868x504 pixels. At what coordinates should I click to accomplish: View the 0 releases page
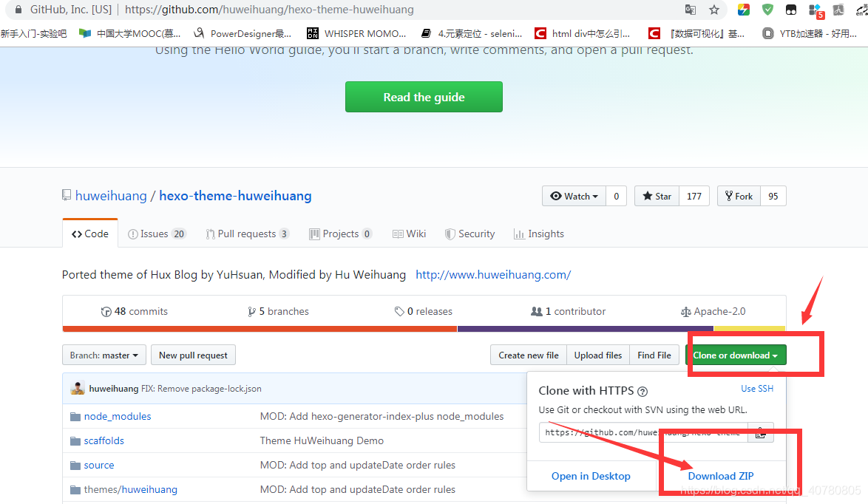pyautogui.click(x=424, y=311)
